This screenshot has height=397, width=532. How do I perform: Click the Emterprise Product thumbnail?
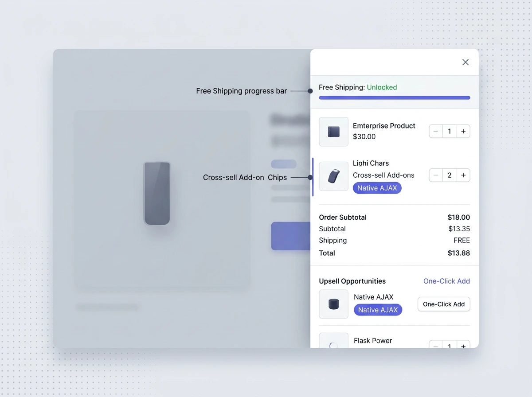pos(333,132)
